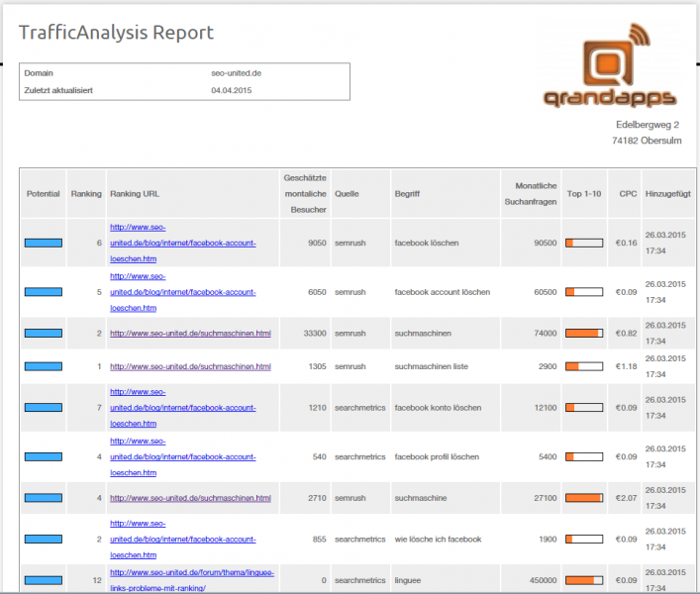Open linguee forum link in 'linguee' row
This screenshot has height=594, width=700.
pyautogui.click(x=192, y=580)
